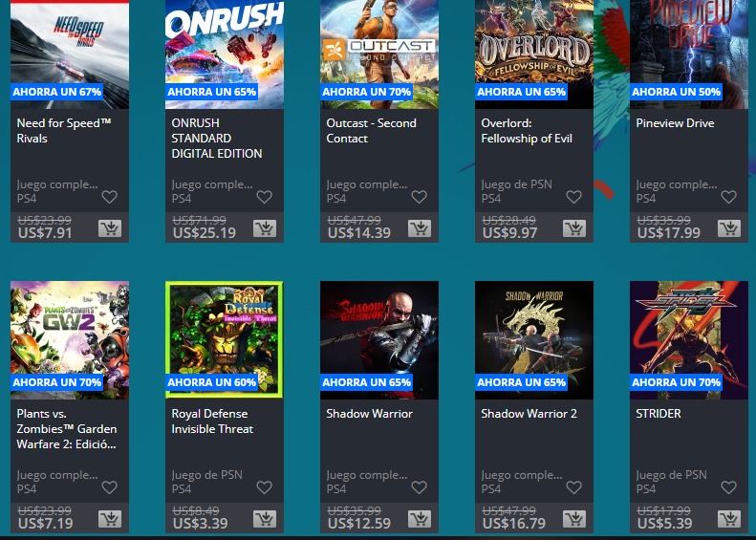Add STRIDER to cart

729,519
